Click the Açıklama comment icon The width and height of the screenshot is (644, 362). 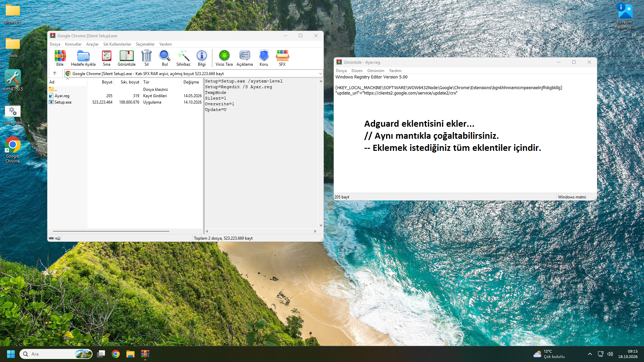click(245, 58)
